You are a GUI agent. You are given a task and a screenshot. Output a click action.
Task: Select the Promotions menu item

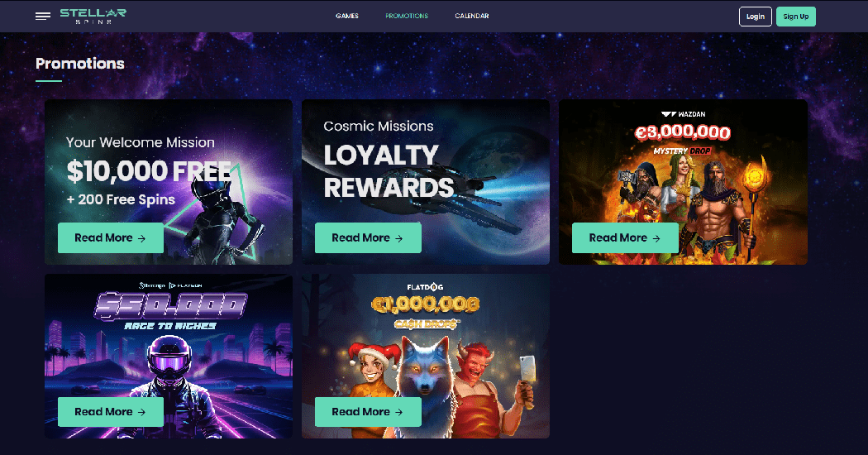[x=407, y=16]
